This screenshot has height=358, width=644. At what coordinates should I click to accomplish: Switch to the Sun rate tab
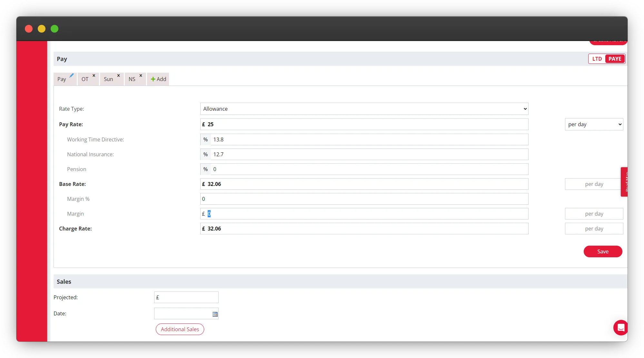[108, 79]
